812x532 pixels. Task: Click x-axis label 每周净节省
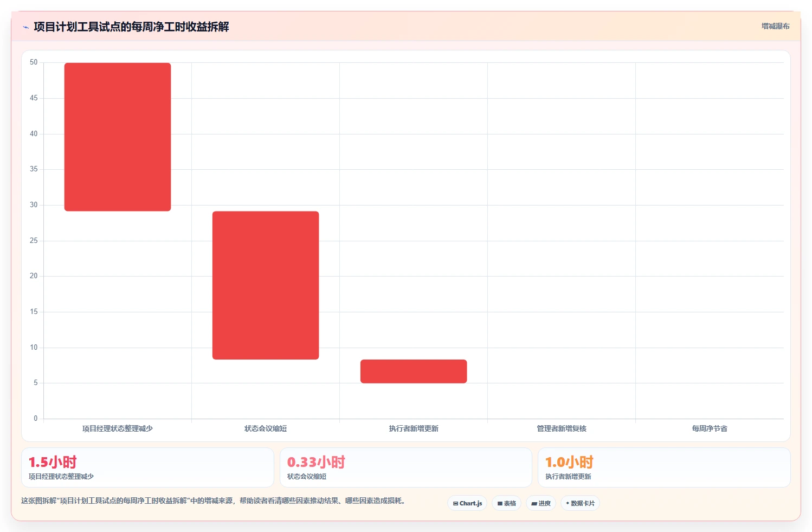coord(710,428)
